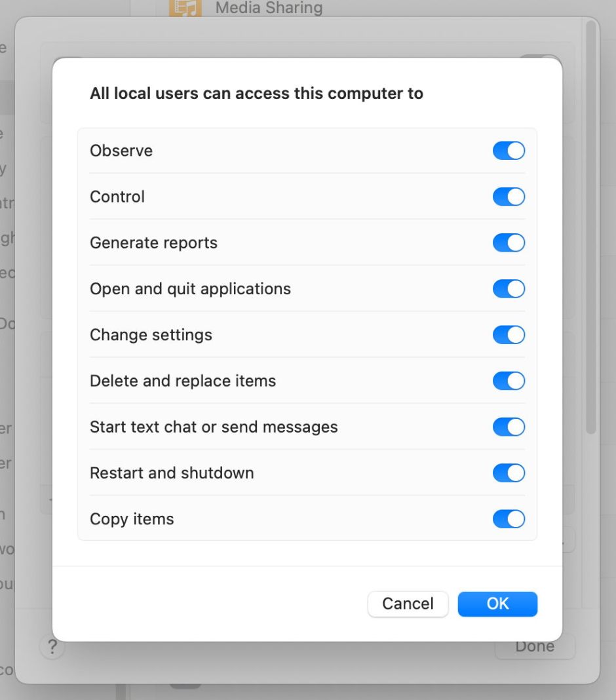616x700 pixels.
Task: Click the Control permission label text
Action: tap(117, 197)
